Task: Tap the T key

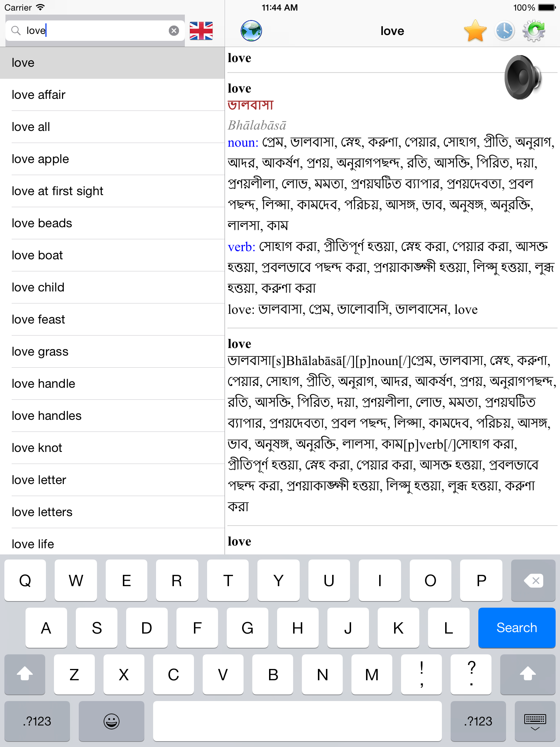Action: coord(228,580)
